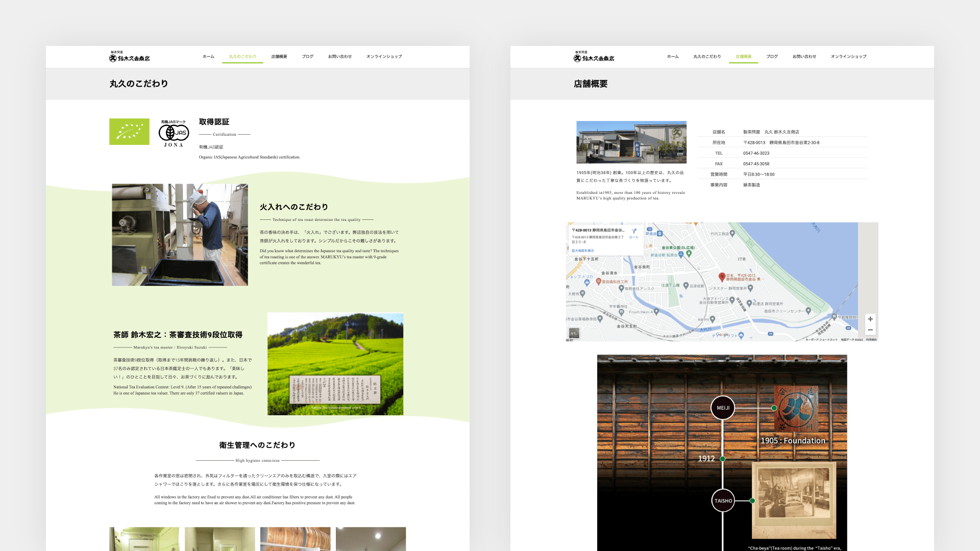
Task: Click the red location pin on map
Action: 722,277
